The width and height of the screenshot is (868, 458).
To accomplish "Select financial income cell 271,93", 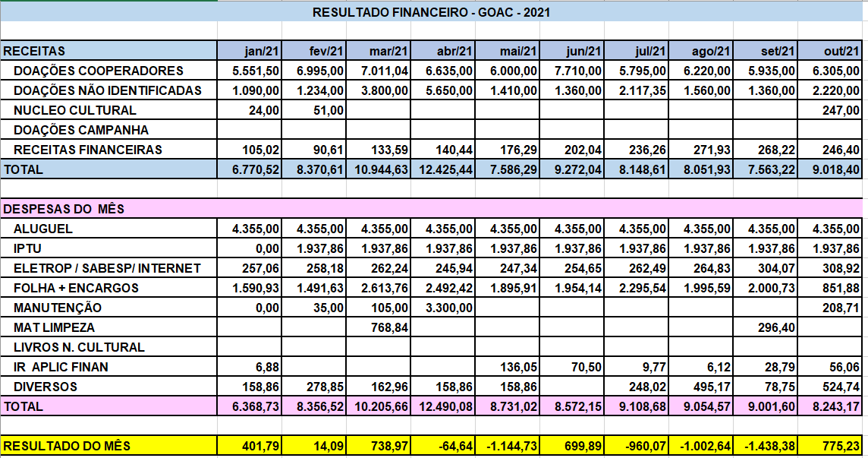I will coord(701,150).
